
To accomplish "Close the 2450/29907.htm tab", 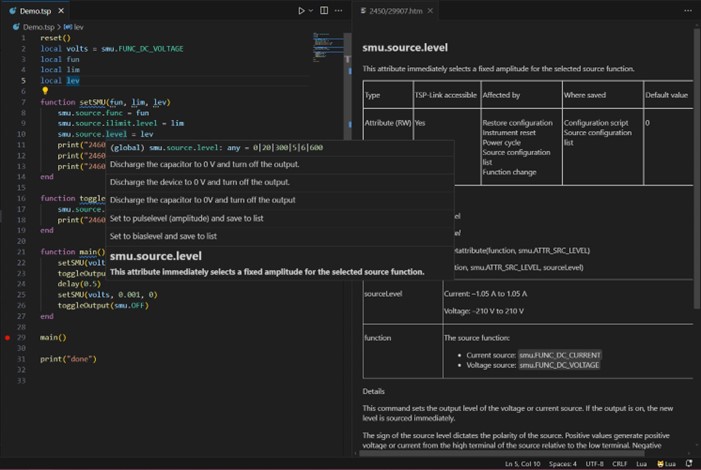I will (431, 11).
